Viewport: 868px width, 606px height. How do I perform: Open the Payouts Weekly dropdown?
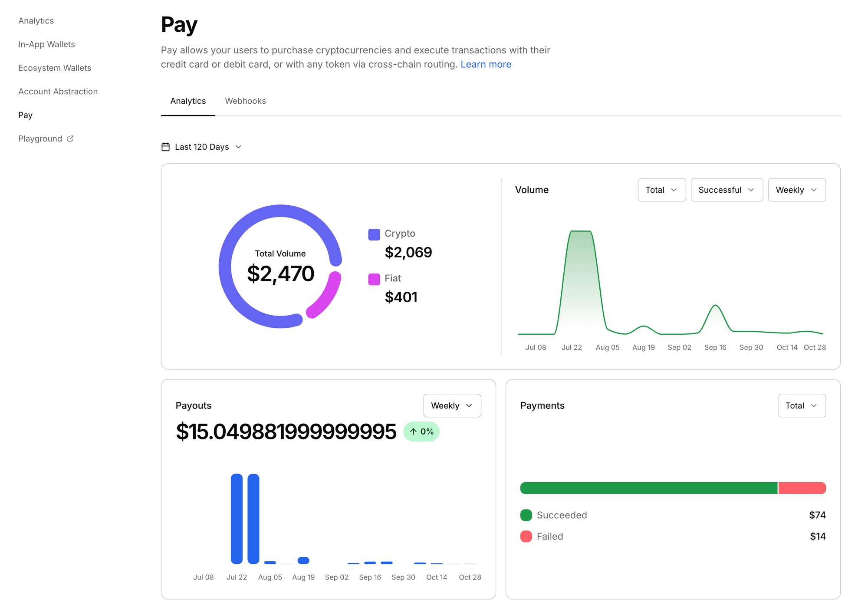coord(452,405)
